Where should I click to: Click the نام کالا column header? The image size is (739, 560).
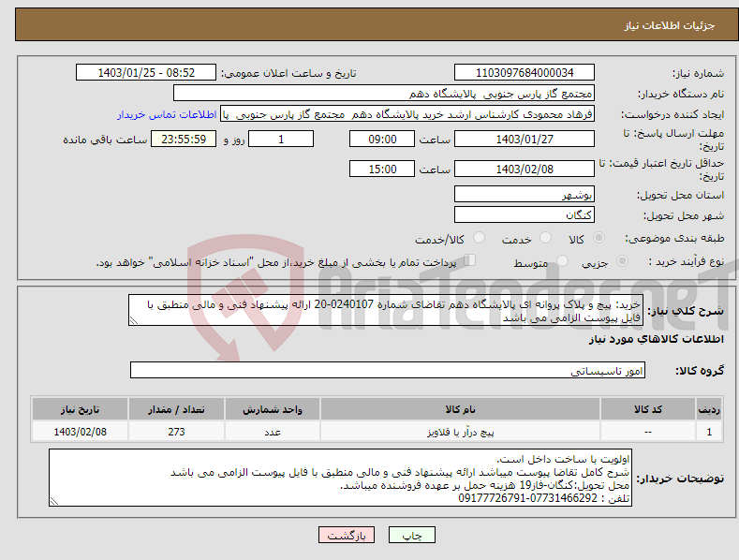pyautogui.click(x=461, y=409)
